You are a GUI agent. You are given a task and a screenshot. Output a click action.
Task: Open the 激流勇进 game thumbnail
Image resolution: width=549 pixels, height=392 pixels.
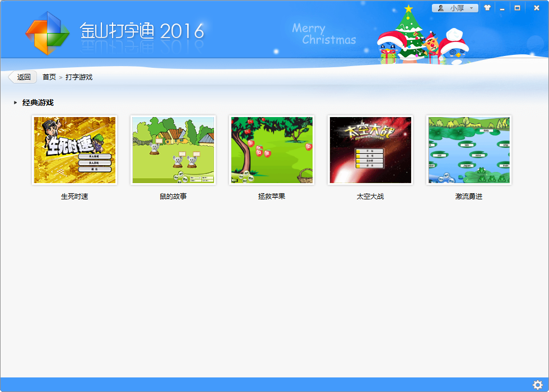point(469,150)
